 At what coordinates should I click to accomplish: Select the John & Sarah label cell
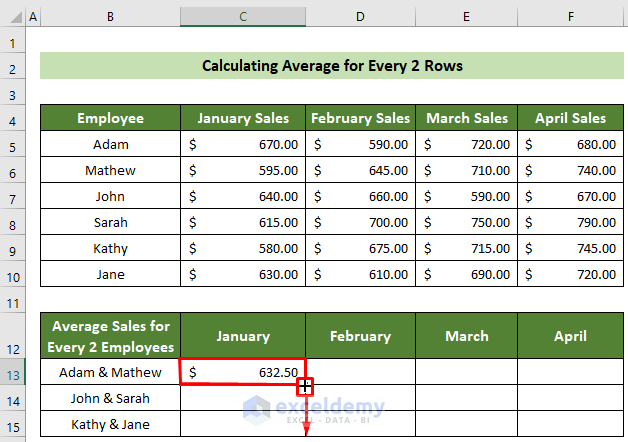tap(110, 399)
